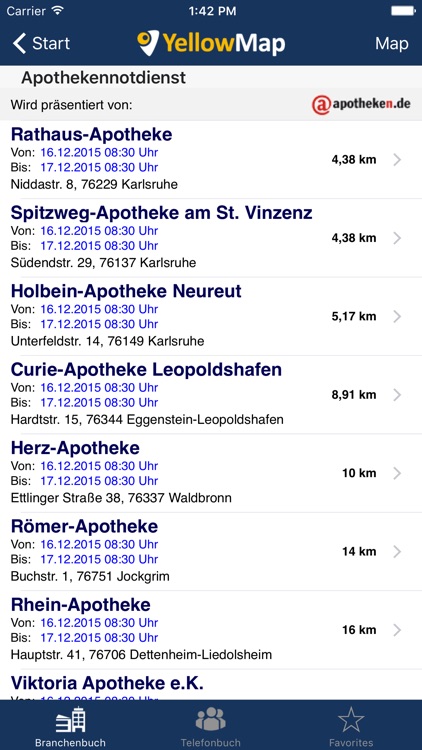Expand Rathaus-Apotheke details chevron
The image size is (422, 750).
pyautogui.click(x=397, y=160)
